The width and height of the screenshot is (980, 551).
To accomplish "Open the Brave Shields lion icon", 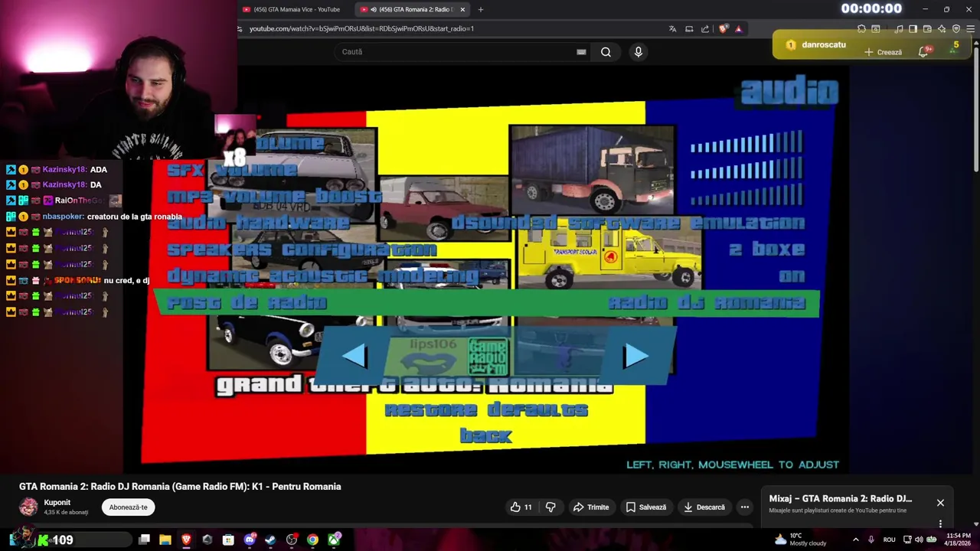I will tap(724, 29).
